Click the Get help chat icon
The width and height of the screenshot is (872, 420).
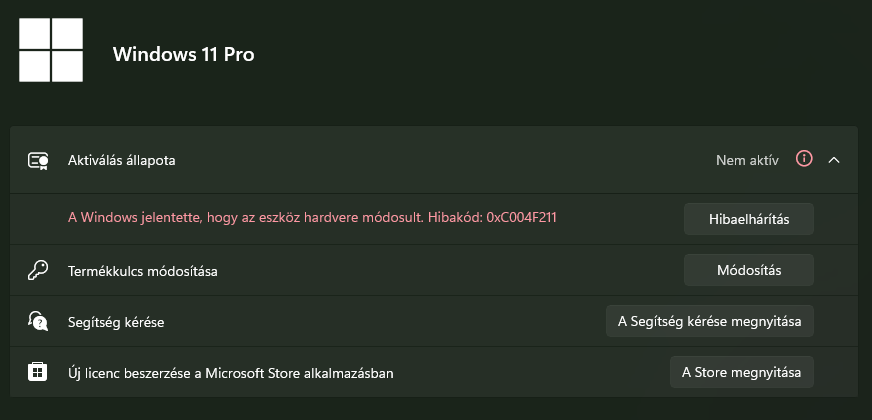[38, 322]
